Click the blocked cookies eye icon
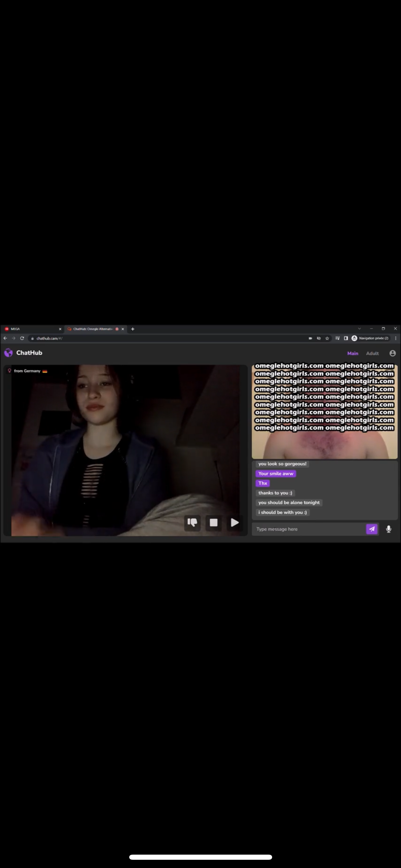The image size is (401, 868). (318, 338)
